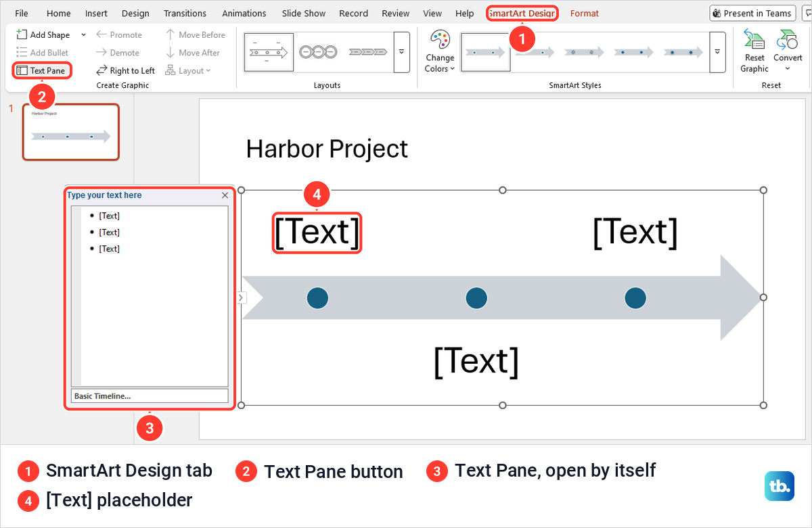Close the Text Pane with X
The width and height of the screenshot is (812, 528).
coord(225,195)
